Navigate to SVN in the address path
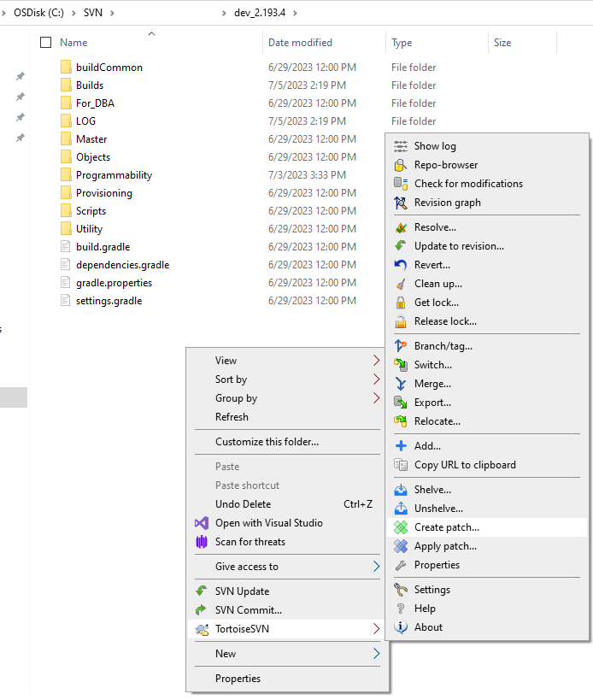 point(92,13)
